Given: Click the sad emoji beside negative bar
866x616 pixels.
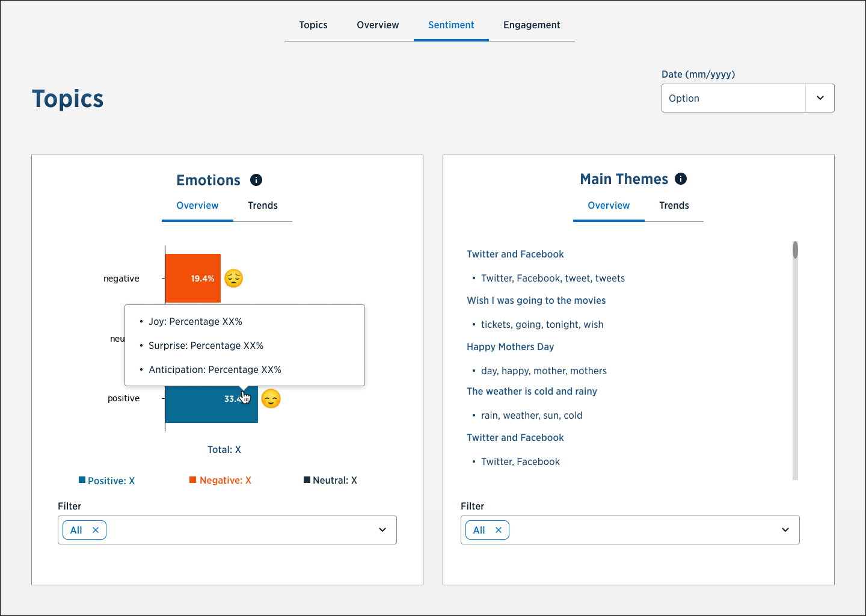Looking at the screenshot, I should (233, 279).
